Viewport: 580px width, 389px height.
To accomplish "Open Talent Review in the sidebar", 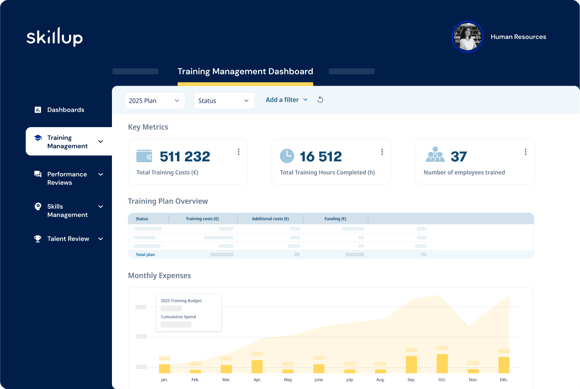I will [x=68, y=239].
